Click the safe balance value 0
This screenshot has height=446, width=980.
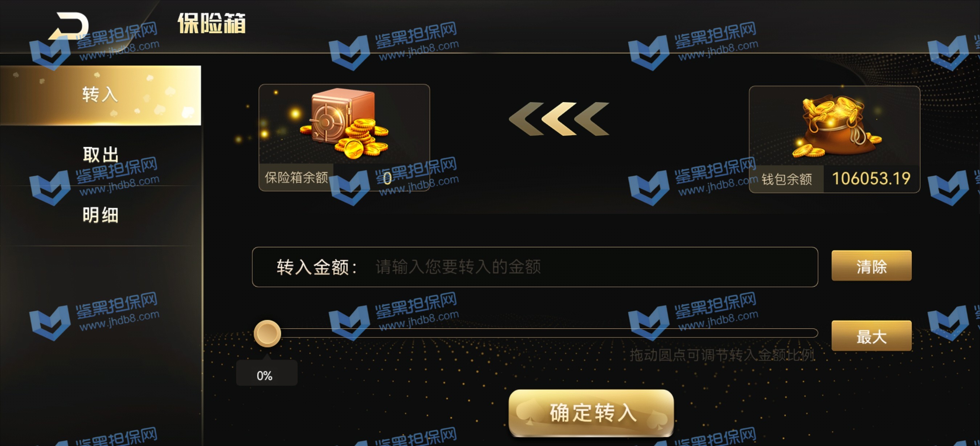(387, 178)
